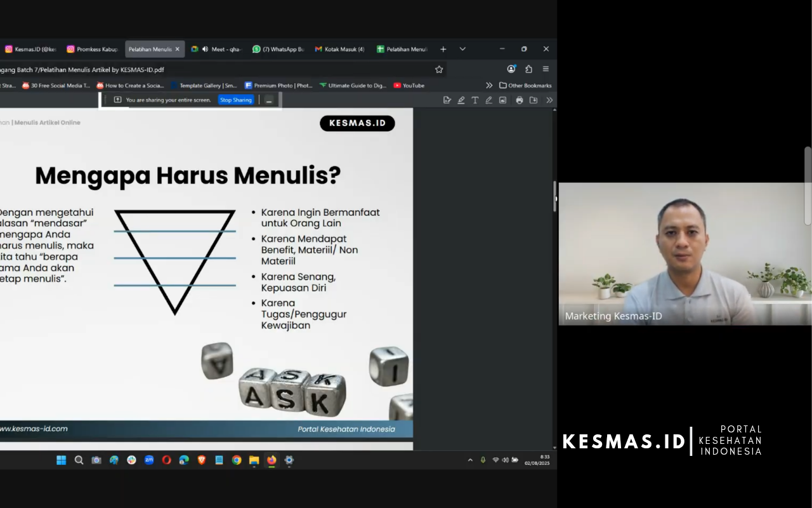Switch to WhatsApp Business tab
The width and height of the screenshot is (812, 508).
(x=278, y=49)
